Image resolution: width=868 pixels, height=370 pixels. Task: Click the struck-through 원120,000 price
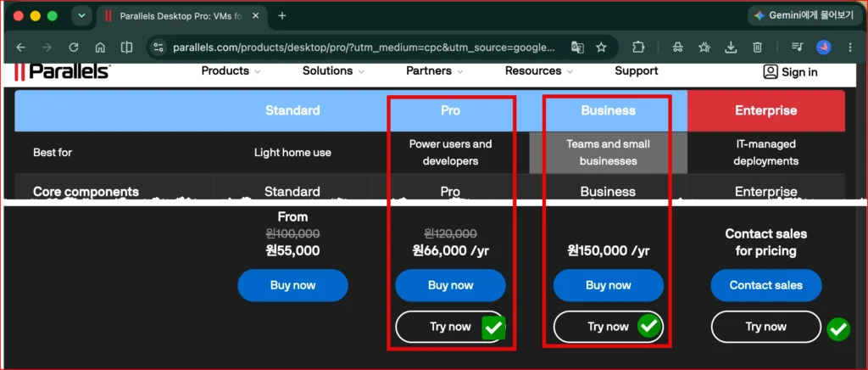click(451, 233)
